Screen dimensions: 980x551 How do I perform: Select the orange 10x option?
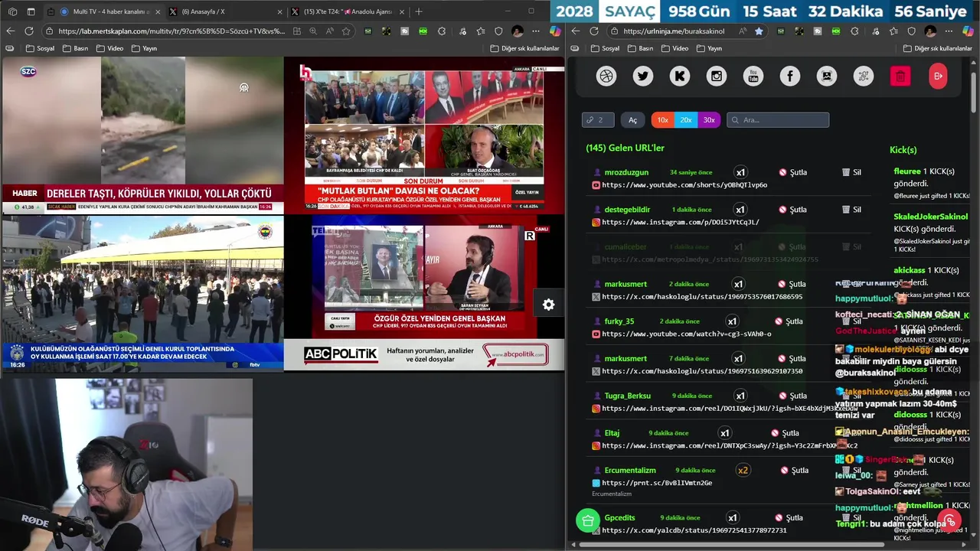[663, 120]
